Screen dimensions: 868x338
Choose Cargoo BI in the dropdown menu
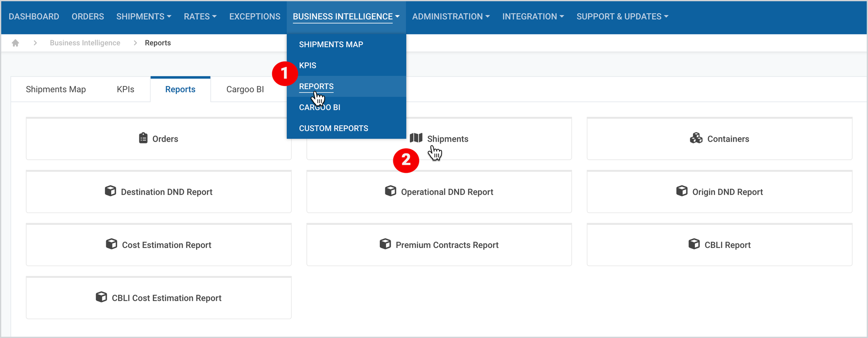[x=346, y=107]
